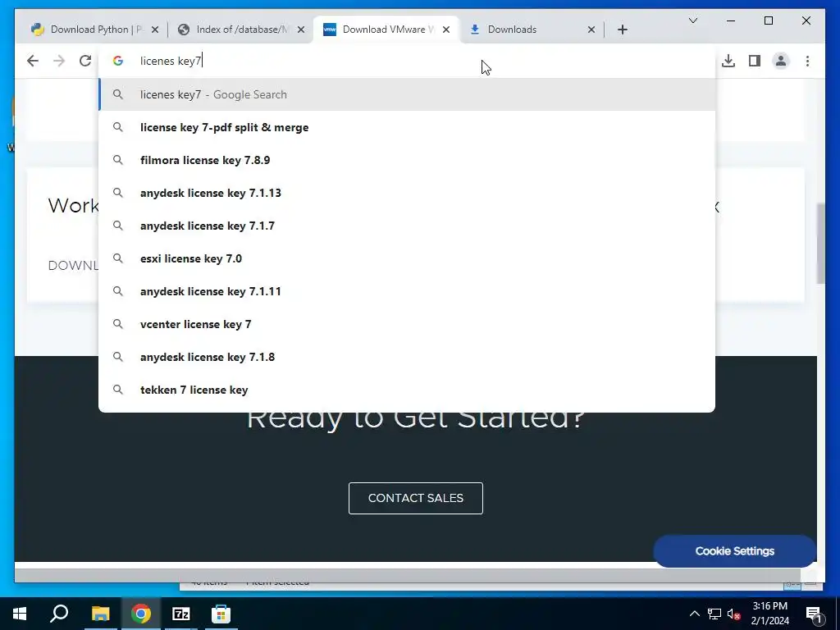Open the clock showing 3:16 PM

click(x=769, y=614)
